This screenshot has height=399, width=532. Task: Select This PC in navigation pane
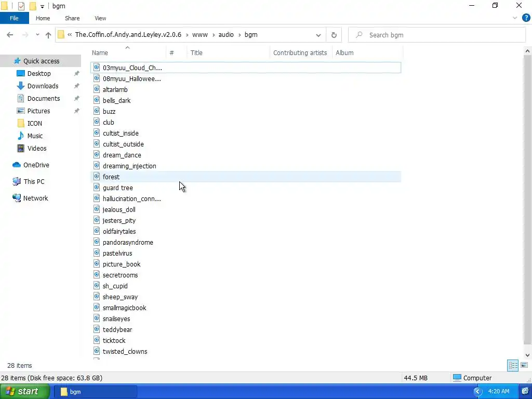[34, 181]
